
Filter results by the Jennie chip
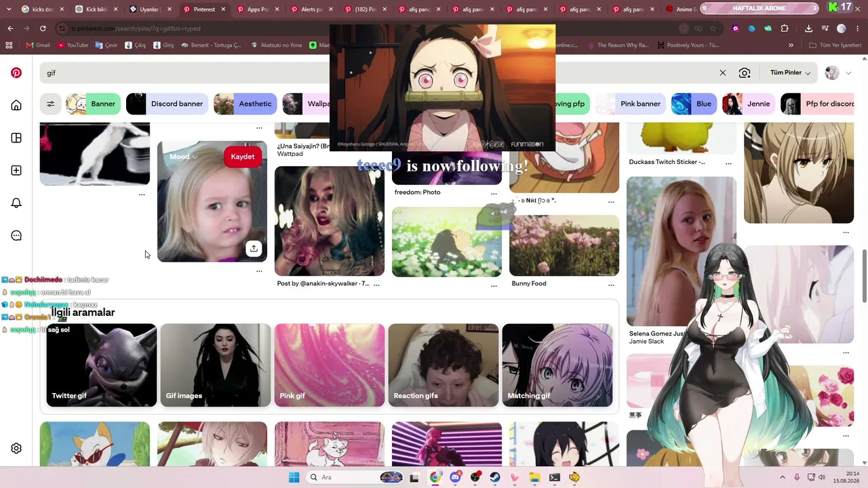click(749, 104)
